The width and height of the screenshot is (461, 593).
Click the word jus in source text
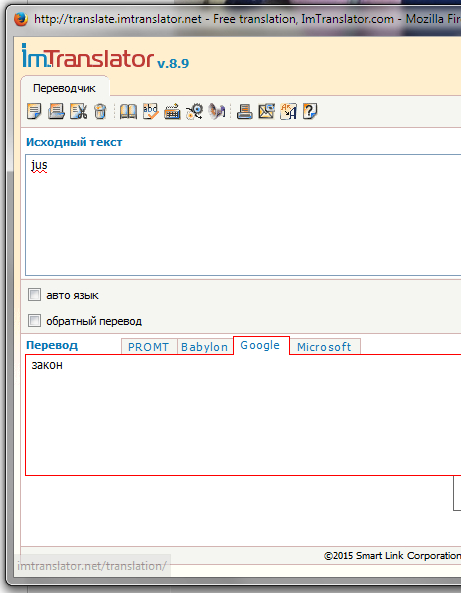(39, 165)
